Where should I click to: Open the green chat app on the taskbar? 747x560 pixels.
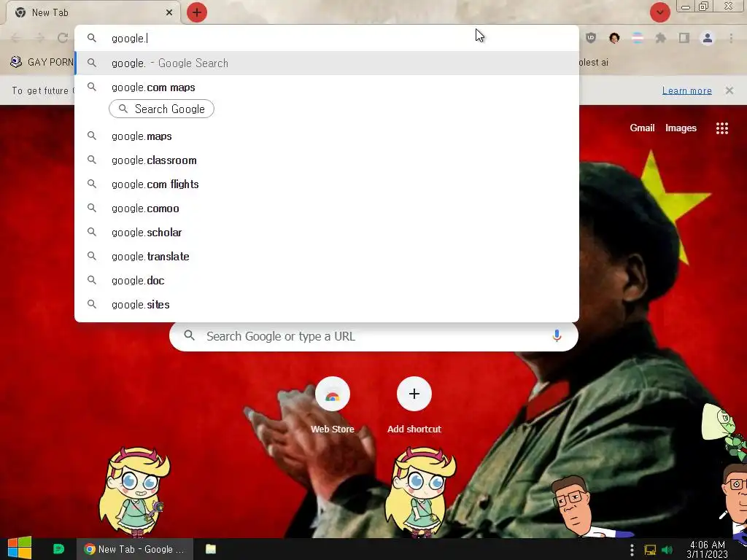pos(58,549)
